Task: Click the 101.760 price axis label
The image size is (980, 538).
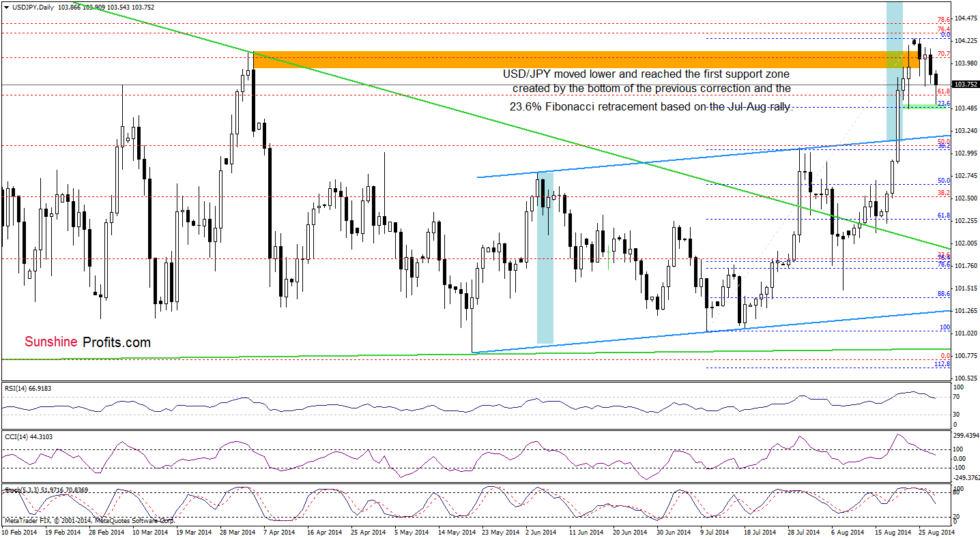Action: coord(965,266)
